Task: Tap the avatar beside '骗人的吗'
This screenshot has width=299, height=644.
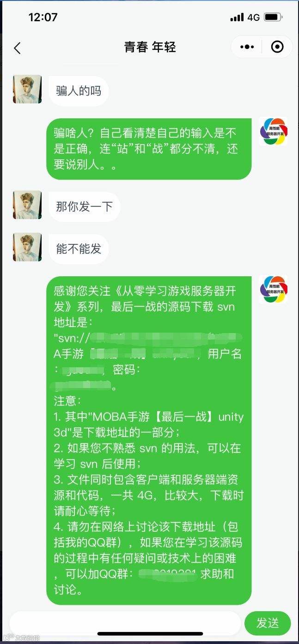Action: click(x=27, y=89)
